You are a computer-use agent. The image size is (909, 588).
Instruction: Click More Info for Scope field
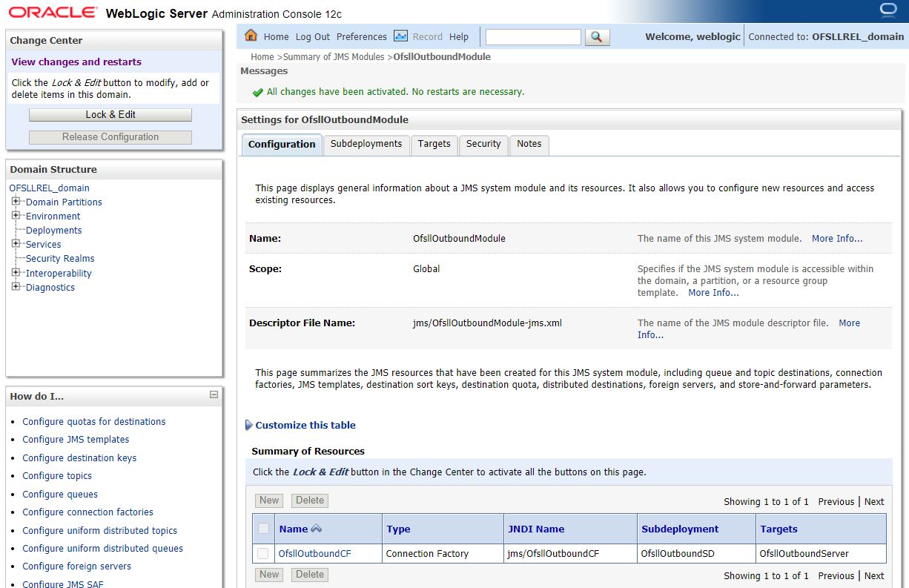(713, 293)
